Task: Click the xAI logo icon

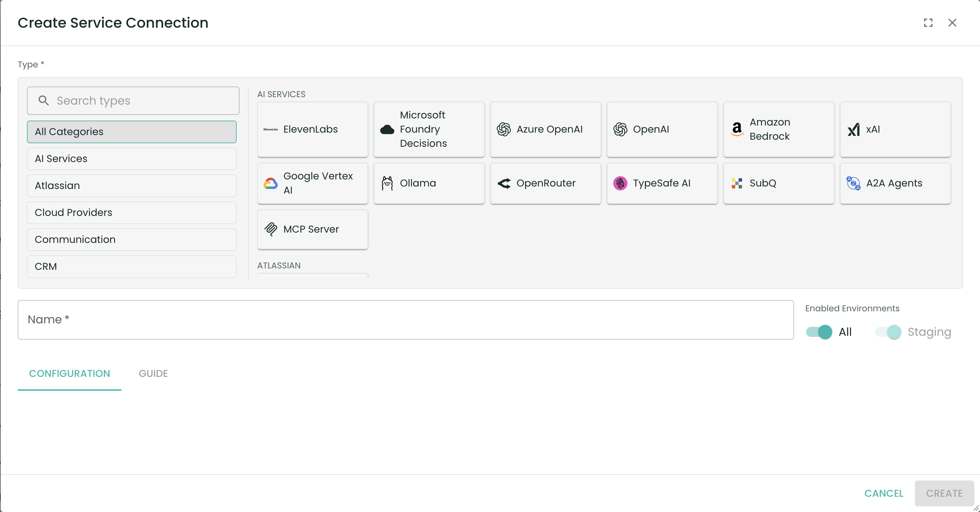Action: tap(853, 129)
